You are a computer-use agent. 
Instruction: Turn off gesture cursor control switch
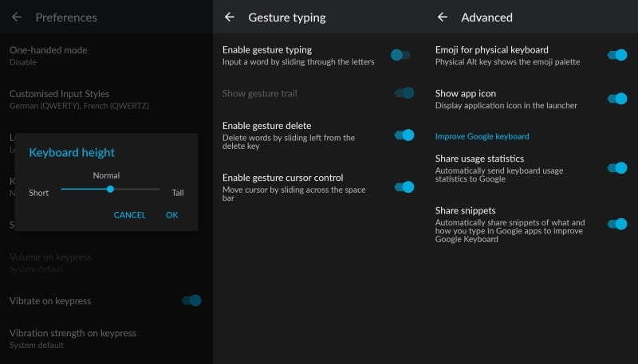(404, 187)
